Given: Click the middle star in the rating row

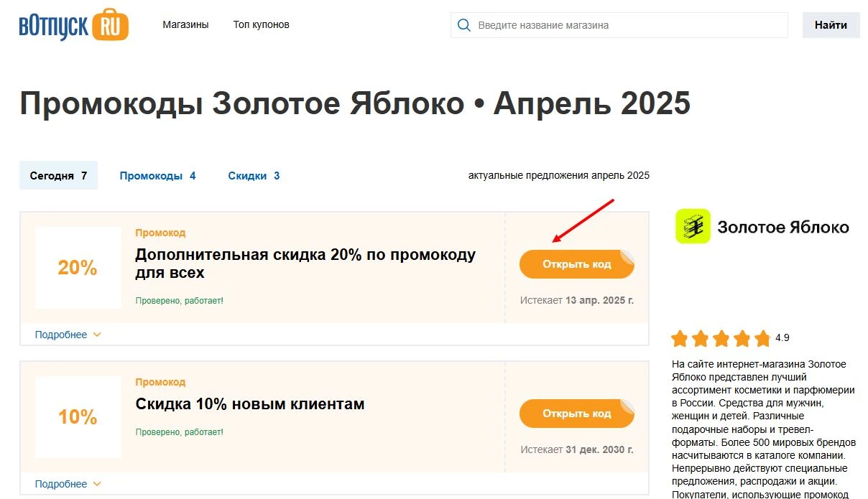Looking at the screenshot, I should tap(721, 337).
